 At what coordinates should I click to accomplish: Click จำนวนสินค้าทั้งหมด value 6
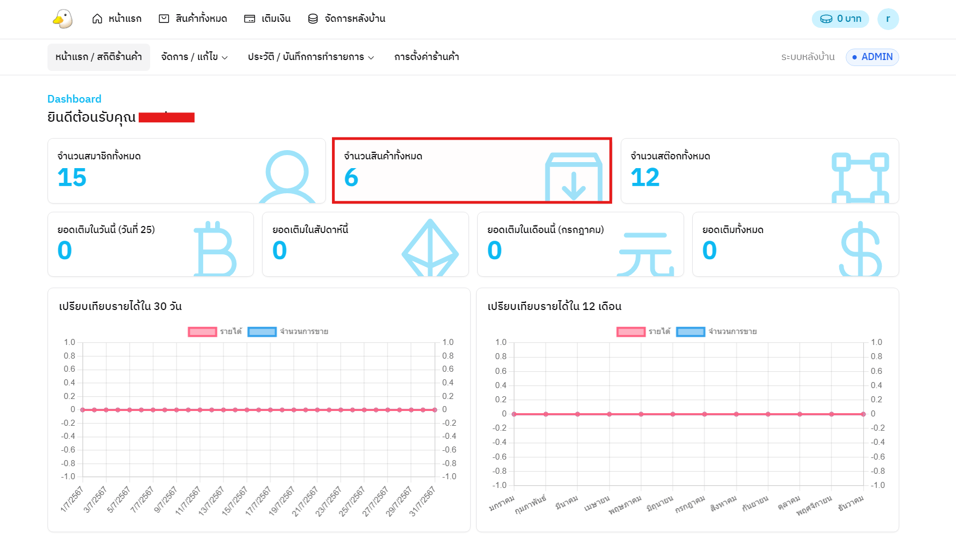tap(351, 177)
